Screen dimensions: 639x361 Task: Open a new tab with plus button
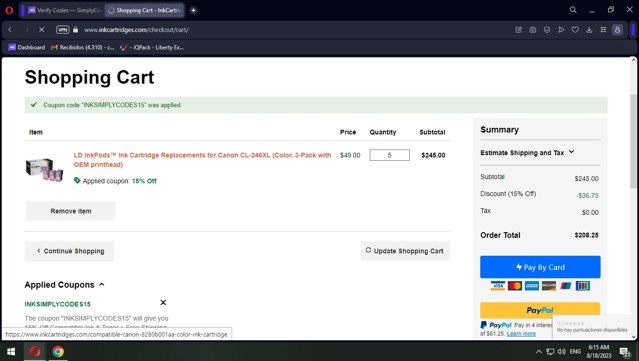(194, 10)
